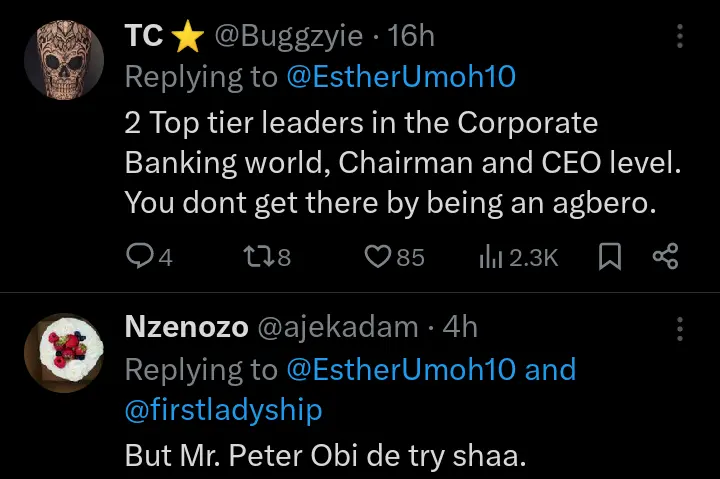The height and width of the screenshot is (479, 720).
Task: Open more options for Nzenozo's tweet
Action: click(x=680, y=329)
